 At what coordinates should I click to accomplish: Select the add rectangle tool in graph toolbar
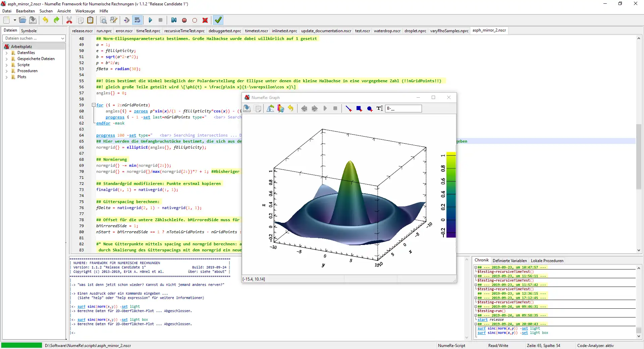pos(359,108)
